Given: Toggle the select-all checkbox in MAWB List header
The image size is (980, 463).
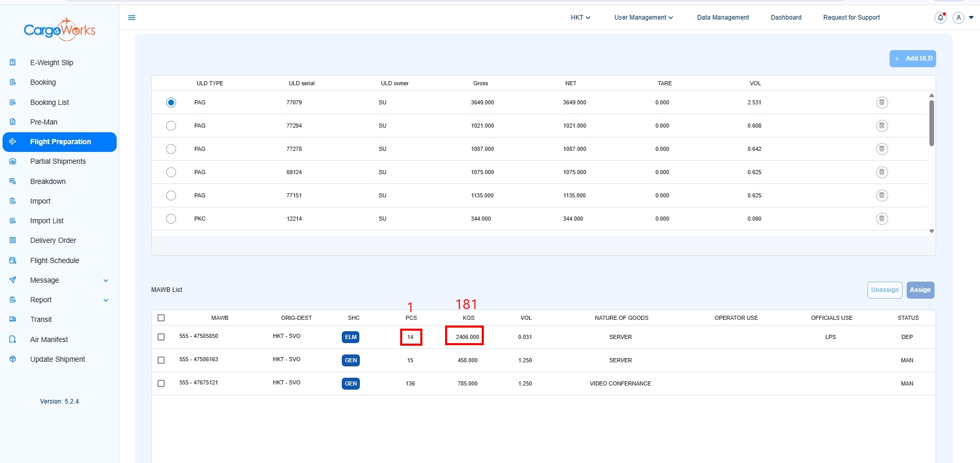Looking at the screenshot, I should [161, 318].
